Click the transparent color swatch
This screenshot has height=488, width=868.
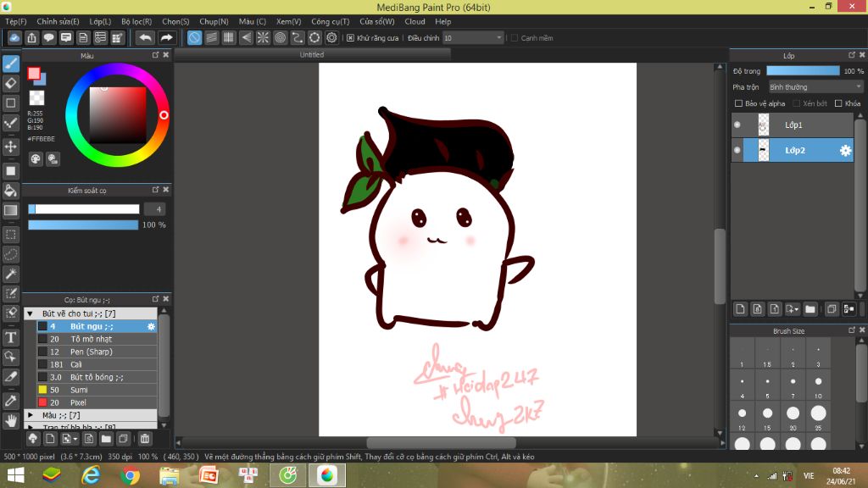point(36,98)
